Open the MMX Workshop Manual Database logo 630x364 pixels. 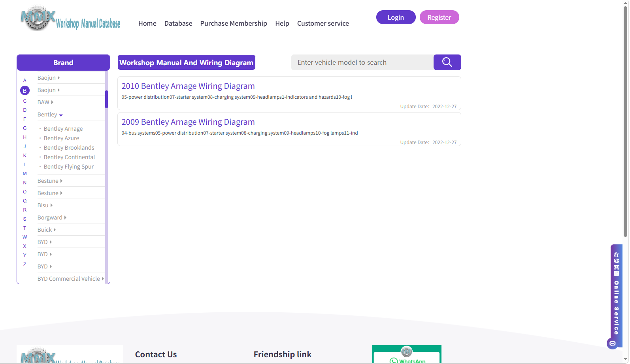pyautogui.click(x=70, y=18)
